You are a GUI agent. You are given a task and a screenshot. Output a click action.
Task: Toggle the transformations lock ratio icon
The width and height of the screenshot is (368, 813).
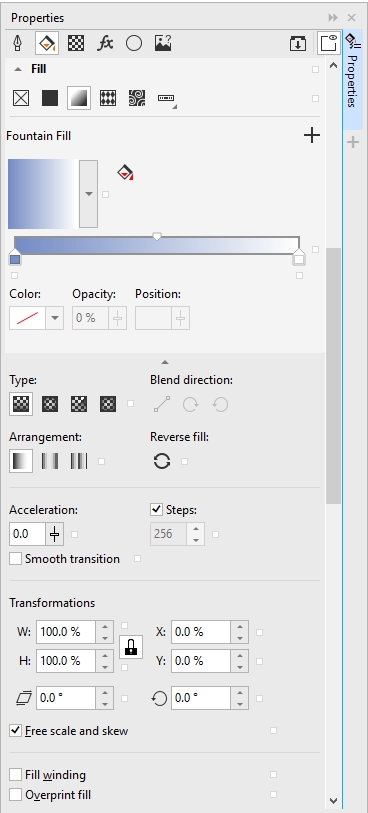point(131,646)
